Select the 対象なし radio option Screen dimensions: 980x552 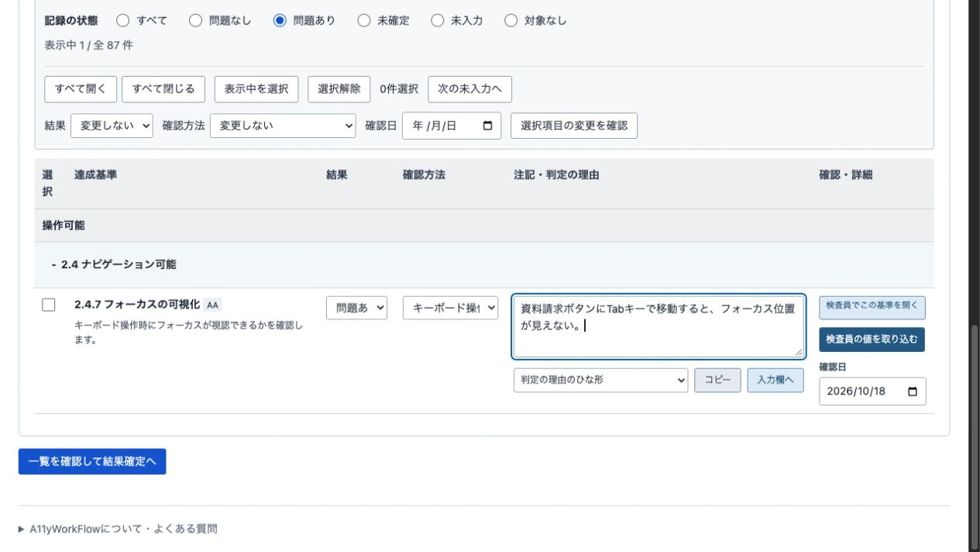pyautogui.click(x=511, y=21)
